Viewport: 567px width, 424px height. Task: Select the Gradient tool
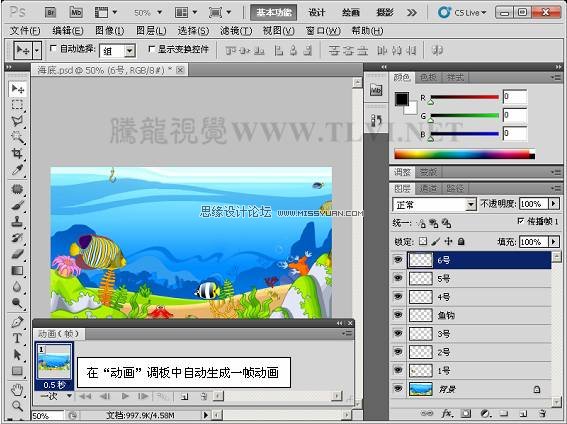click(17, 270)
